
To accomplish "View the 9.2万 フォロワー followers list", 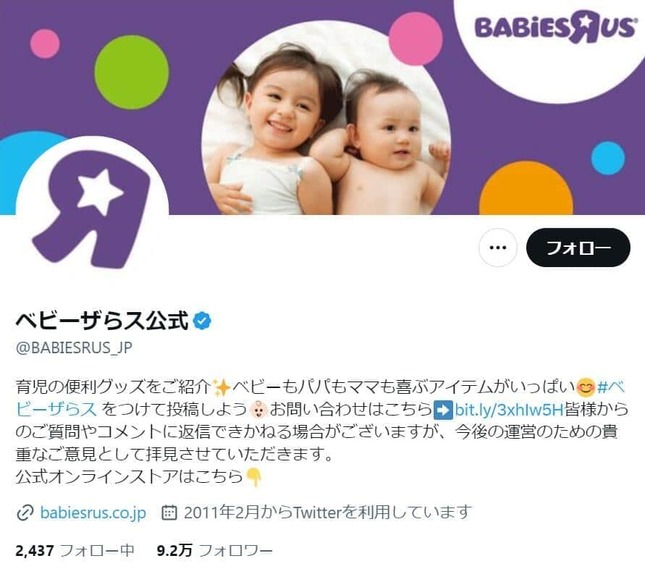I will click(x=214, y=550).
